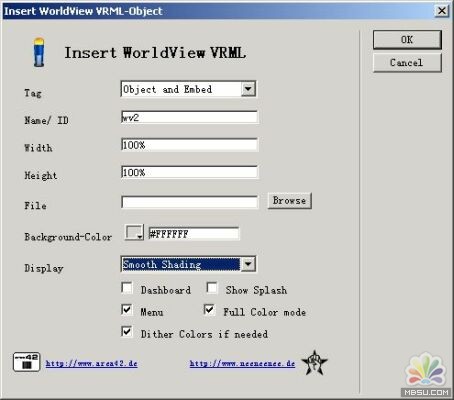Image resolution: width=454 pixels, height=400 pixels.
Task: Enable the Dashboard checkbox
Action: point(127,288)
